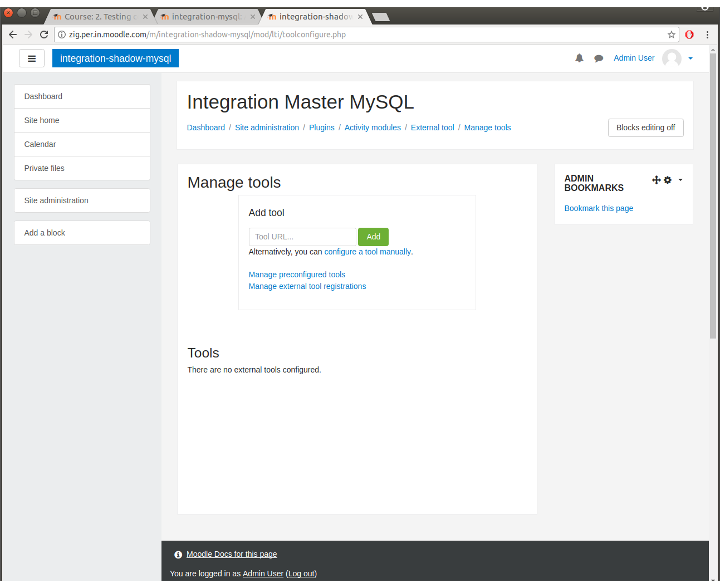The height and width of the screenshot is (588, 720).
Task: Click the Dashboard breadcrumb link
Action: click(x=206, y=128)
